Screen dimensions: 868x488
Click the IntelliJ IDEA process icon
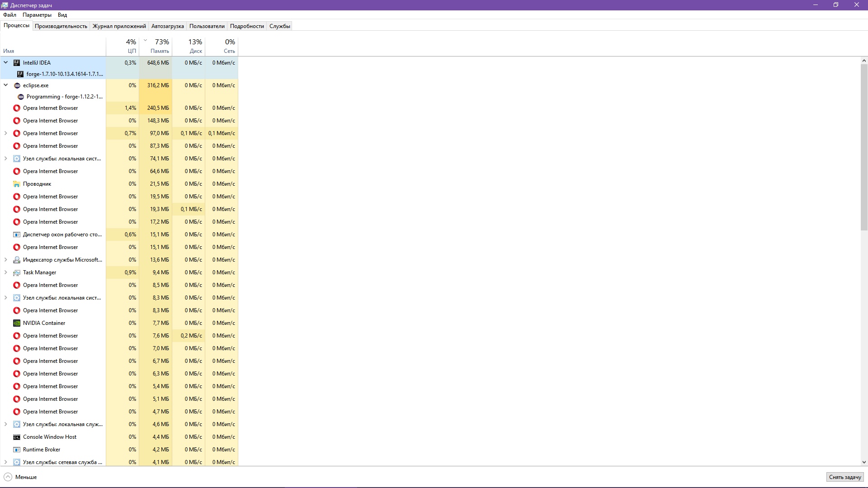17,63
